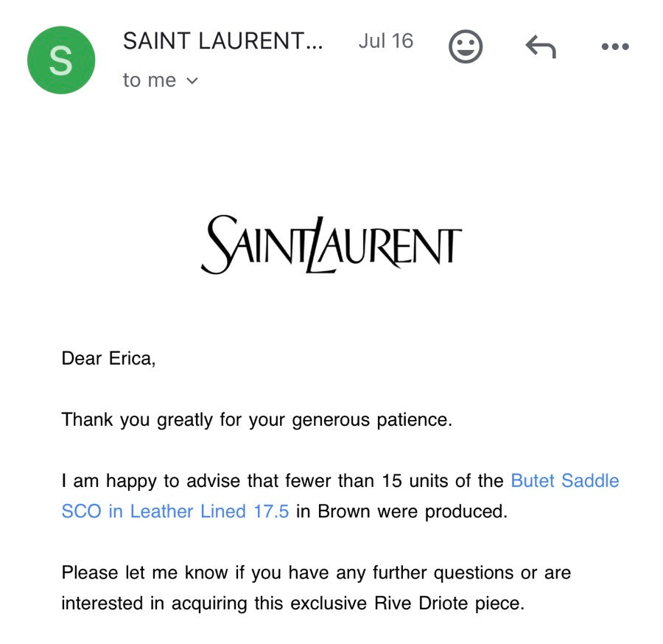Image resolution: width=663 pixels, height=644 pixels.
Task: Open recipient details via the chevron
Action: click(191, 81)
